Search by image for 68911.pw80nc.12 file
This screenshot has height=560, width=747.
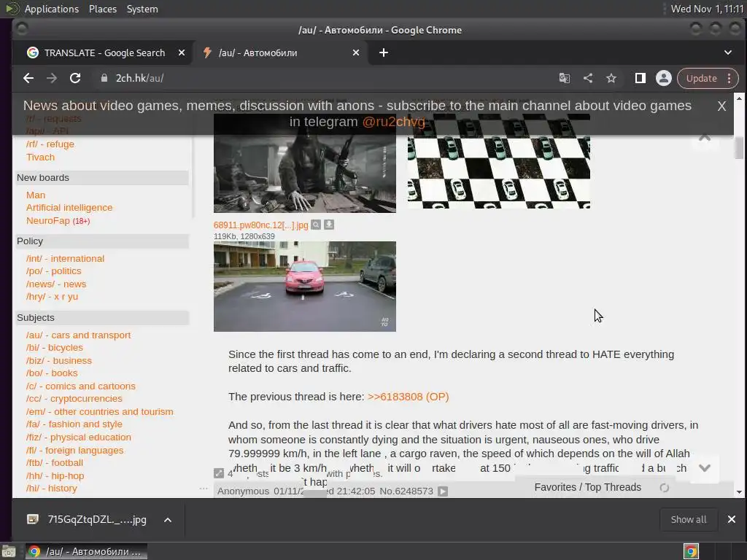(316, 225)
